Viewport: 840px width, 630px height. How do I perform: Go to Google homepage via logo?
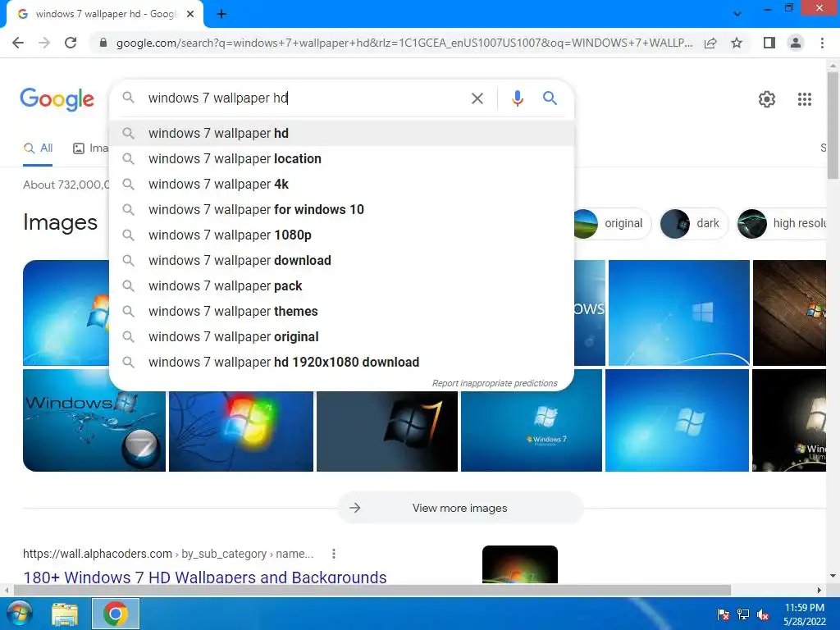57,99
